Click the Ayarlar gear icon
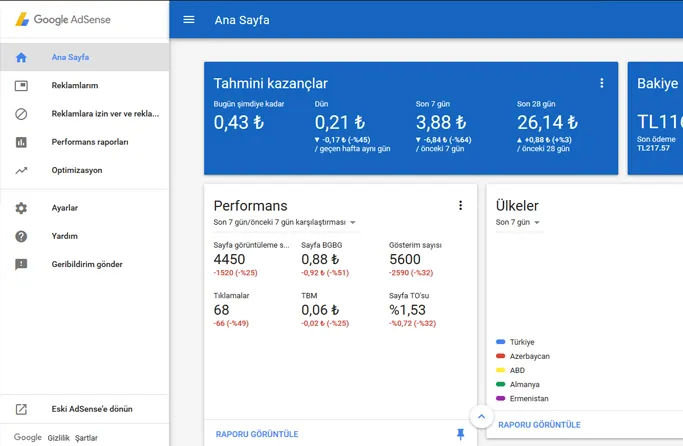683x446 pixels. 21,208
